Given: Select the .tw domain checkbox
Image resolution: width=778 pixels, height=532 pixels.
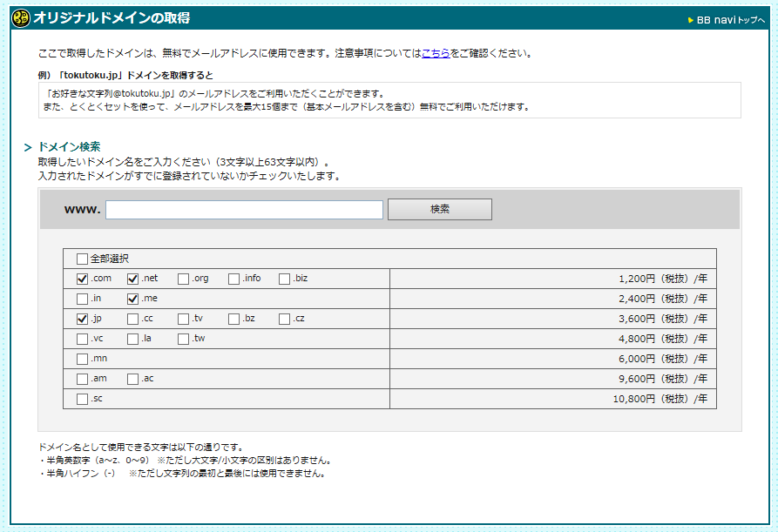Looking at the screenshot, I should (183, 339).
